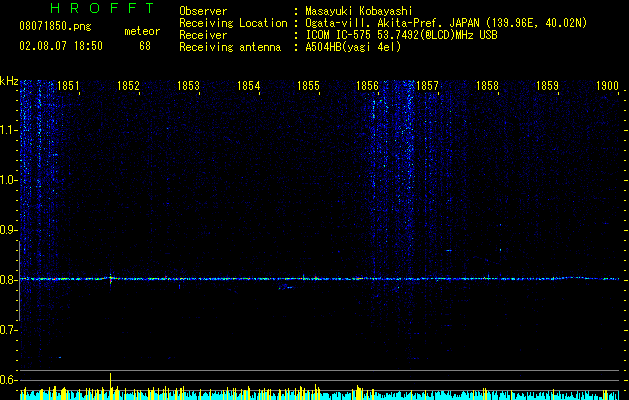
Task: Click the tallest yellow spike in signal graph
Action: click(x=110, y=385)
